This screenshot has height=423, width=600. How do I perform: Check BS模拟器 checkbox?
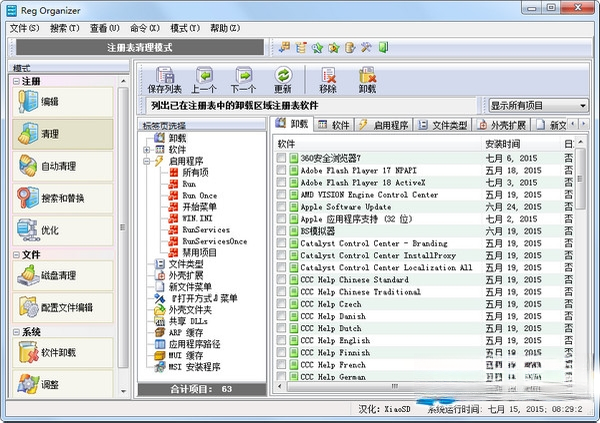tap(281, 231)
